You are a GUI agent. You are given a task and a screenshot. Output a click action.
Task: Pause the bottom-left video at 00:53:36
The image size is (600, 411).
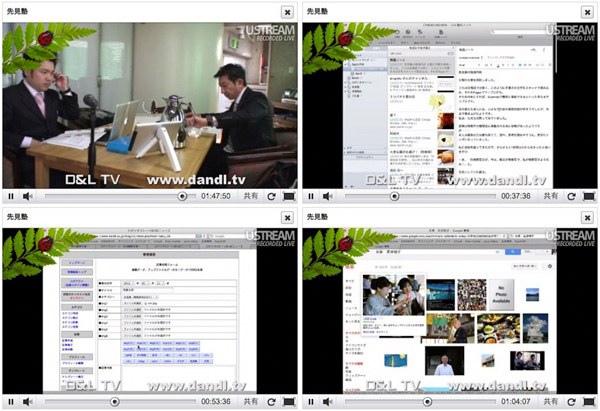(11, 401)
